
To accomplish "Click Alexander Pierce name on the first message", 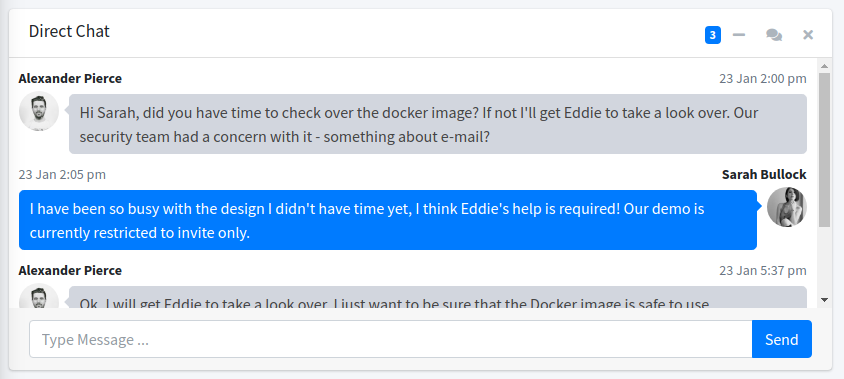I will [70, 79].
